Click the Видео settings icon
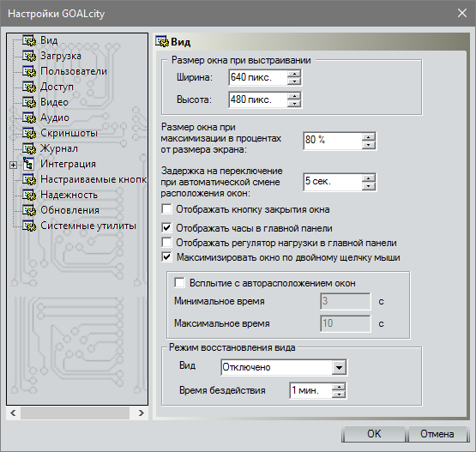Image resolution: width=476 pixels, height=452 pixels. click(x=29, y=102)
